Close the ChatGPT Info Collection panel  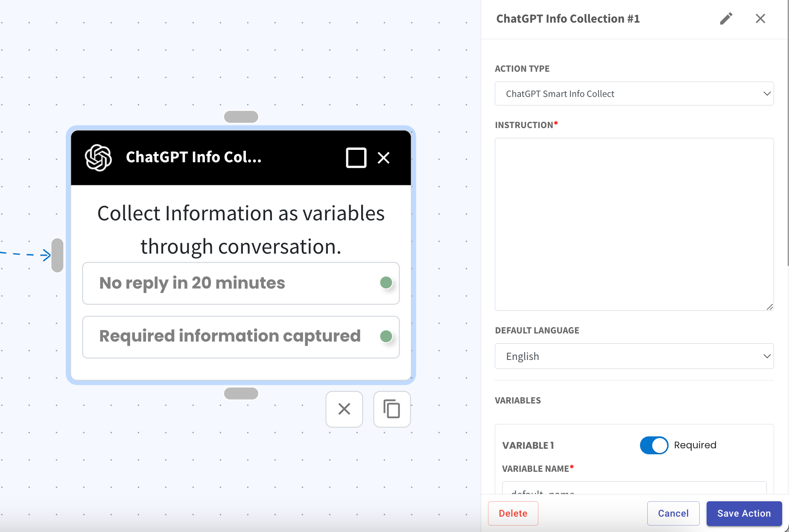pos(760,19)
